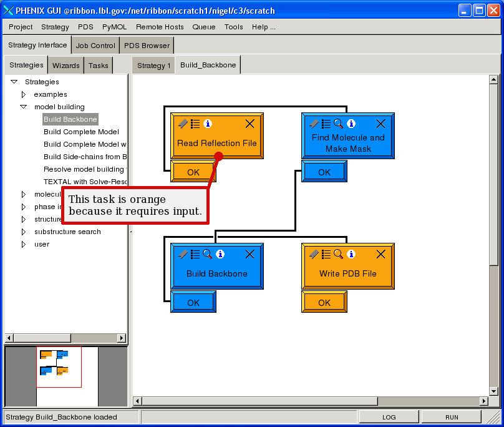The width and height of the screenshot is (504, 427).
Task: Expand the examples tree folder
Action: pos(24,94)
